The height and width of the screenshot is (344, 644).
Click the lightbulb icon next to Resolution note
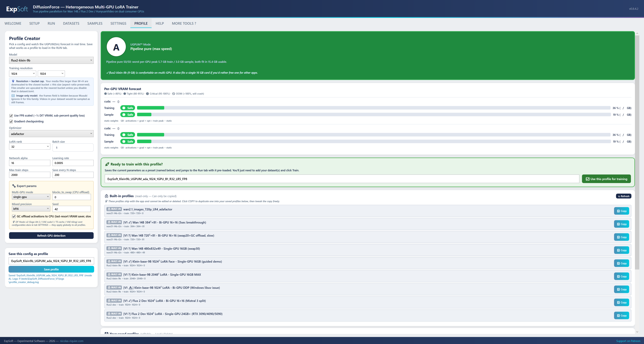pyautogui.click(x=13, y=81)
